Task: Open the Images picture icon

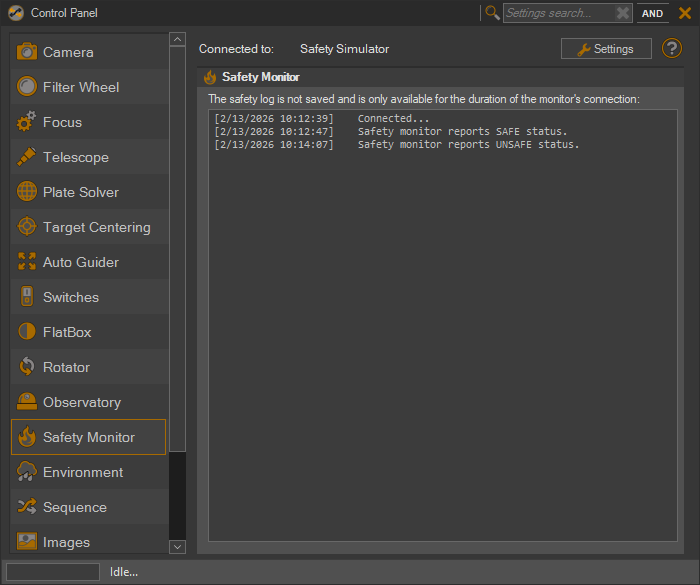Action: [27, 541]
